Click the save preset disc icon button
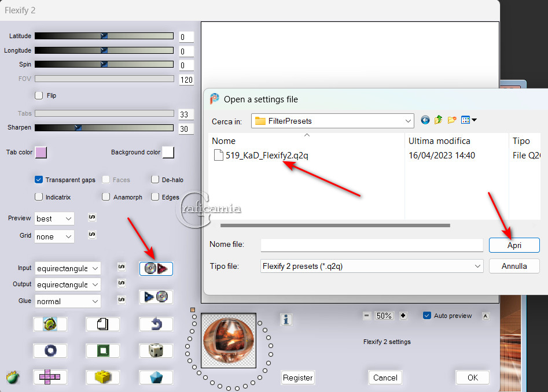This screenshot has width=548, height=392. (x=156, y=297)
